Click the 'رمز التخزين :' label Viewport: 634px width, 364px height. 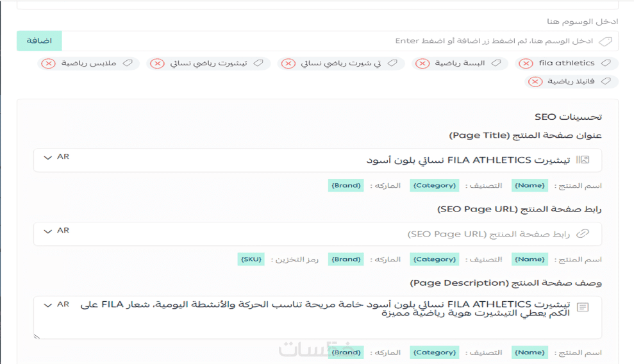(x=294, y=260)
